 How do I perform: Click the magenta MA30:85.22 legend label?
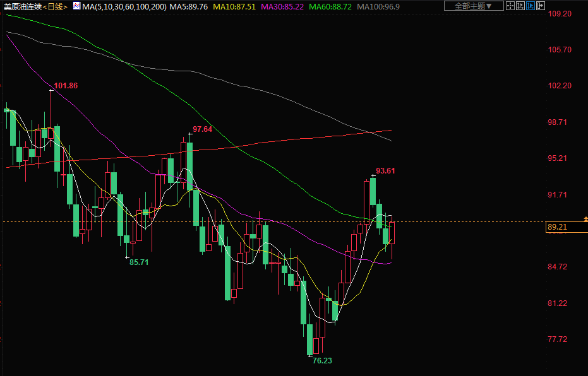pyautogui.click(x=282, y=6)
